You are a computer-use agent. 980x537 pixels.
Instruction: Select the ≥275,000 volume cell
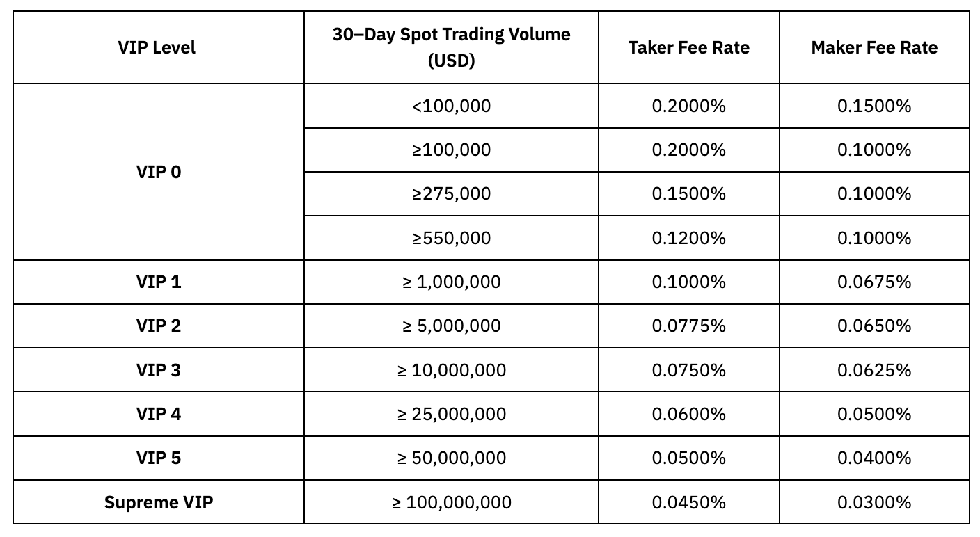(x=451, y=193)
